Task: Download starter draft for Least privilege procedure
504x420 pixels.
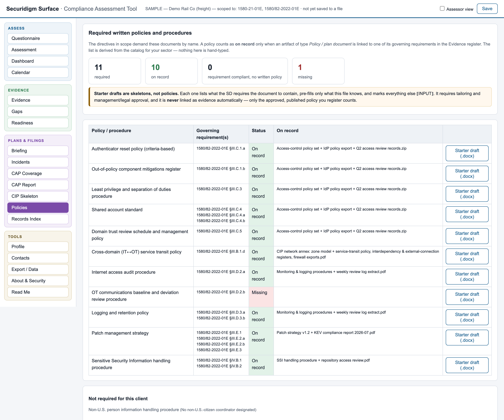Action: [467, 194]
